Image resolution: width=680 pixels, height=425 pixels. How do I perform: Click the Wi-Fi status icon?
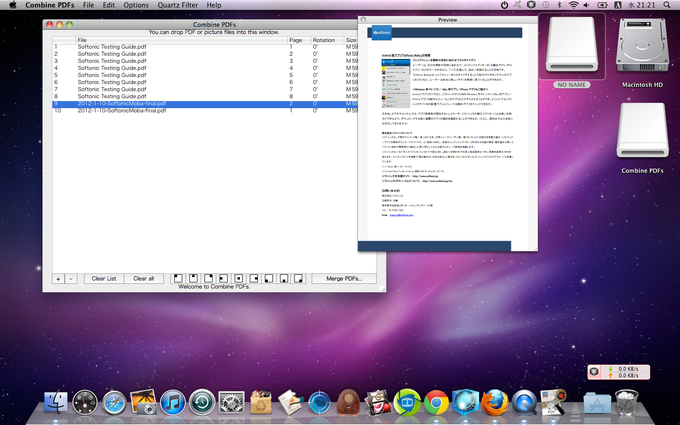pyautogui.click(x=573, y=5)
